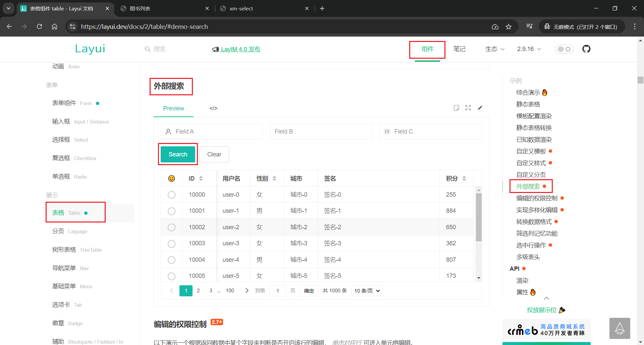The height and width of the screenshot is (345, 644).
Task: Select the radio button for row 10004
Action: 171,260
